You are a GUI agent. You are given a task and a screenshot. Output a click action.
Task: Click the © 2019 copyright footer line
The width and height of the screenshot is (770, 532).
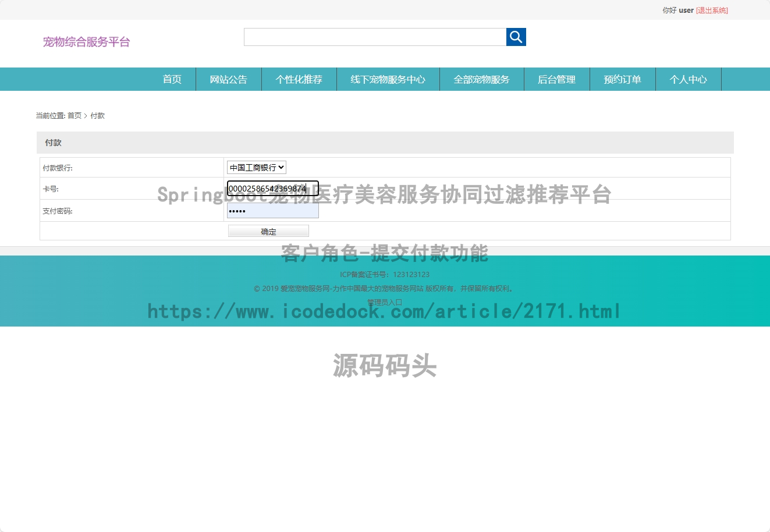385,289
